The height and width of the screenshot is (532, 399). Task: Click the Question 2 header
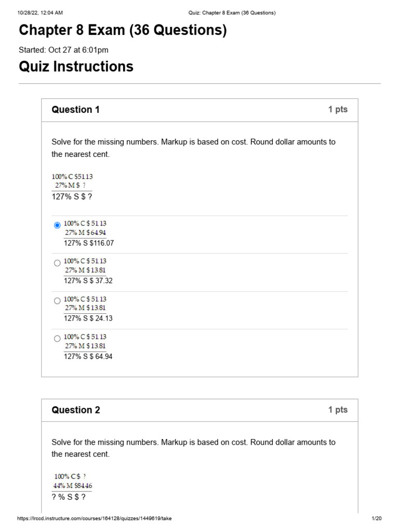tap(75, 410)
